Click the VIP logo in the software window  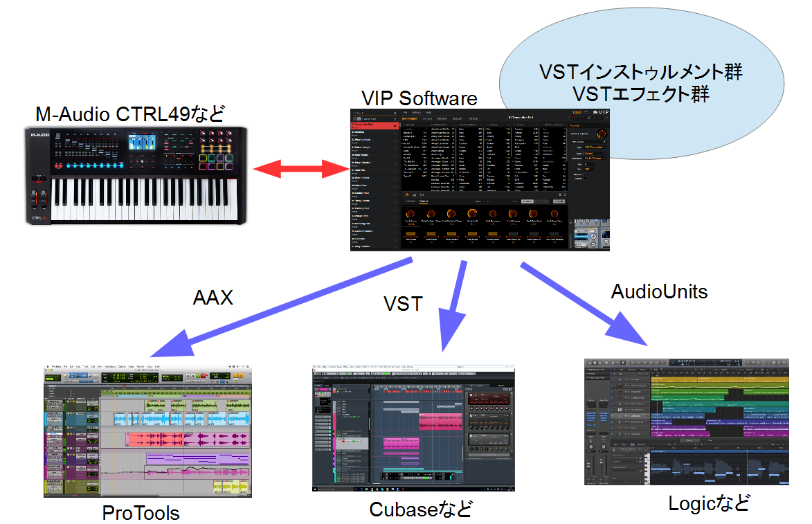coord(602,112)
